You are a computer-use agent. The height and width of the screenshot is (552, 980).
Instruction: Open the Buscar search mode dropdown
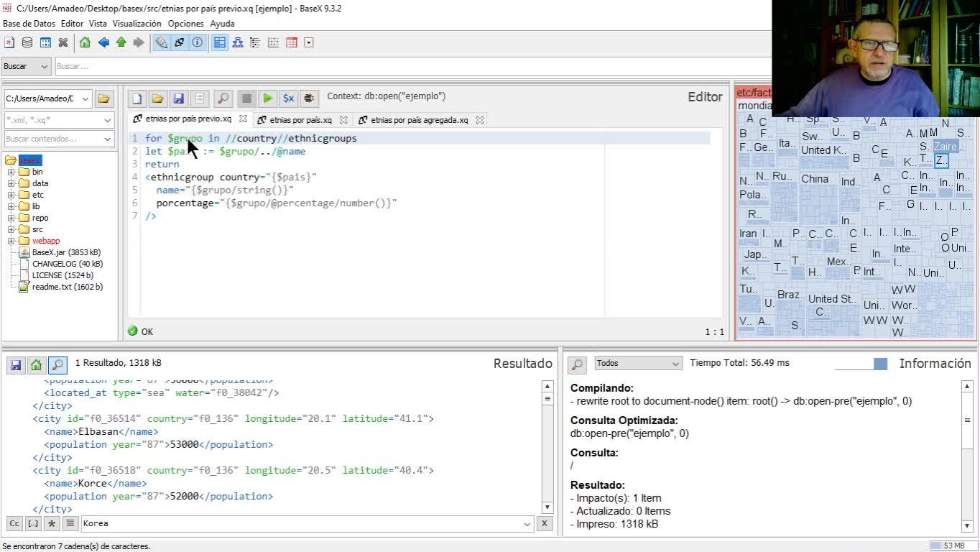coord(26,66)
